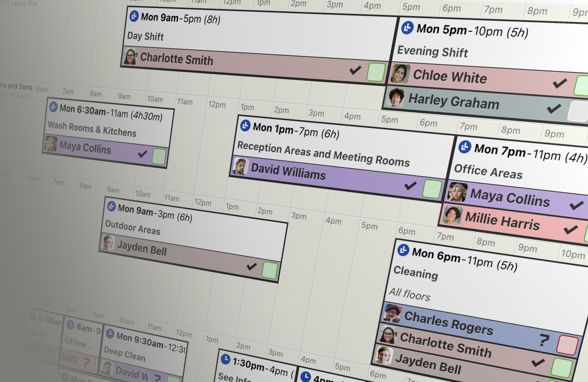Click clock icon on Mon 6:30am-11am shift
This screenshot has height=382, width=588.
53,107
